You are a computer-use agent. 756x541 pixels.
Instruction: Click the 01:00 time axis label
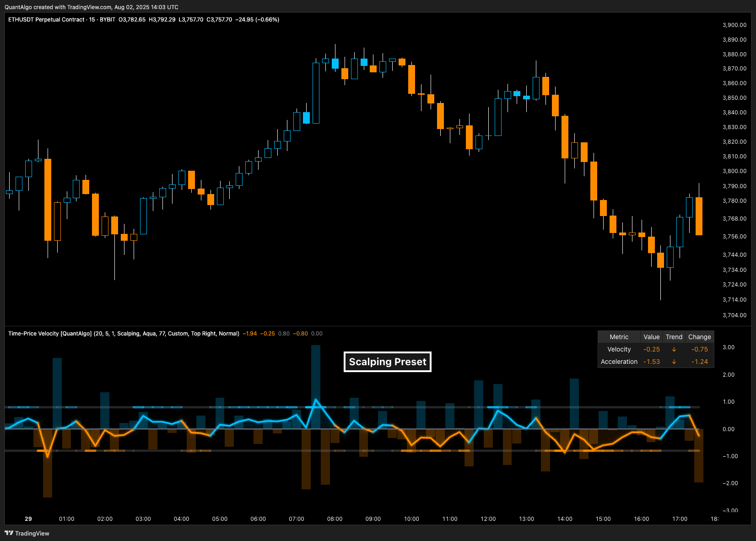tap(67, 519)
